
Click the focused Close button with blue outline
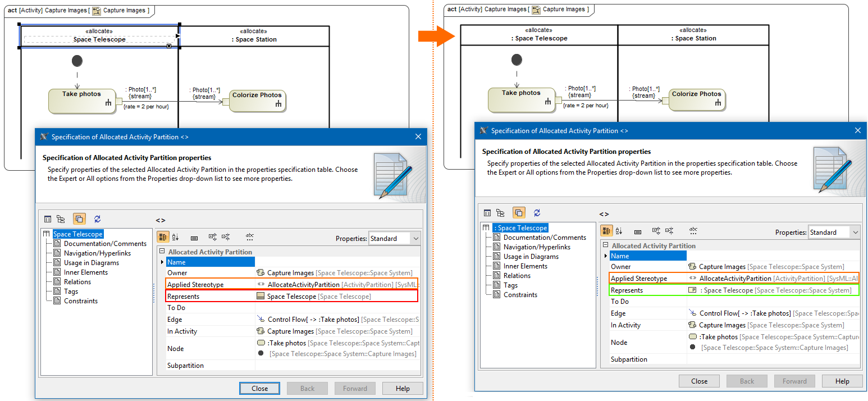pyautogui.click(x=260, y=388)
